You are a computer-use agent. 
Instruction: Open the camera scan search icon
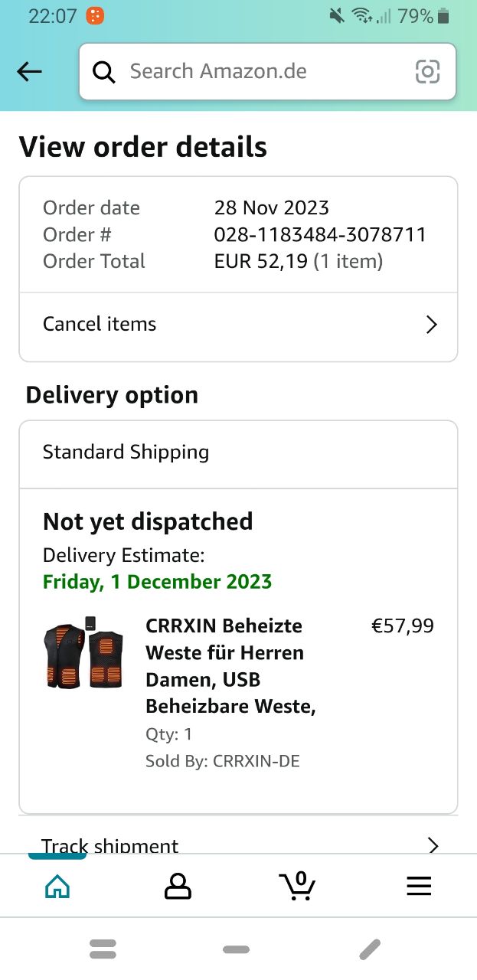(x=427, y=72)
